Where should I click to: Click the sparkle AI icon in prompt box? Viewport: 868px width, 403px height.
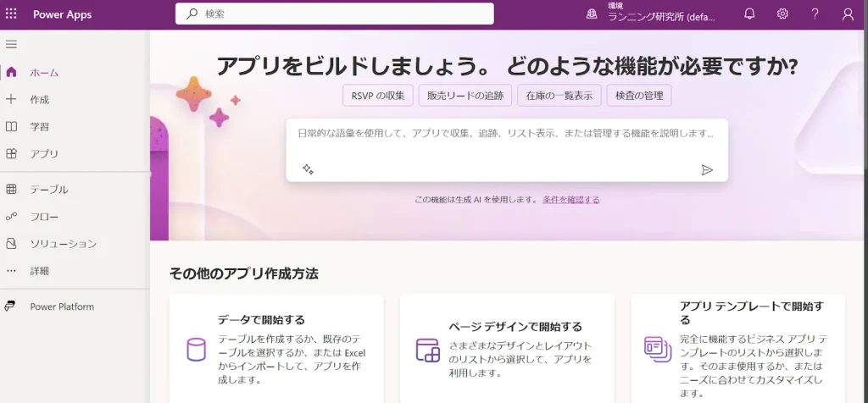[308, 169]
